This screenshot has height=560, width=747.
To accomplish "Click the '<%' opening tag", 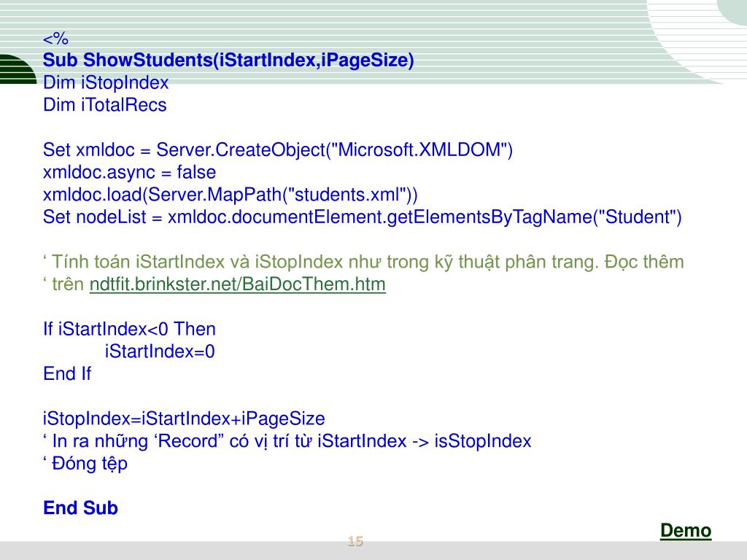I will coord(55,38).
